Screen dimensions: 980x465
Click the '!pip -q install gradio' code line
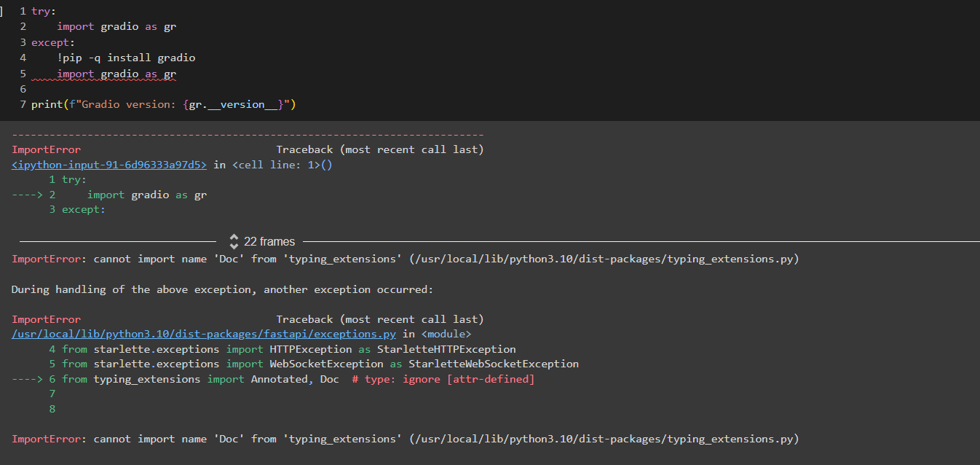click(x=126, y=58)
